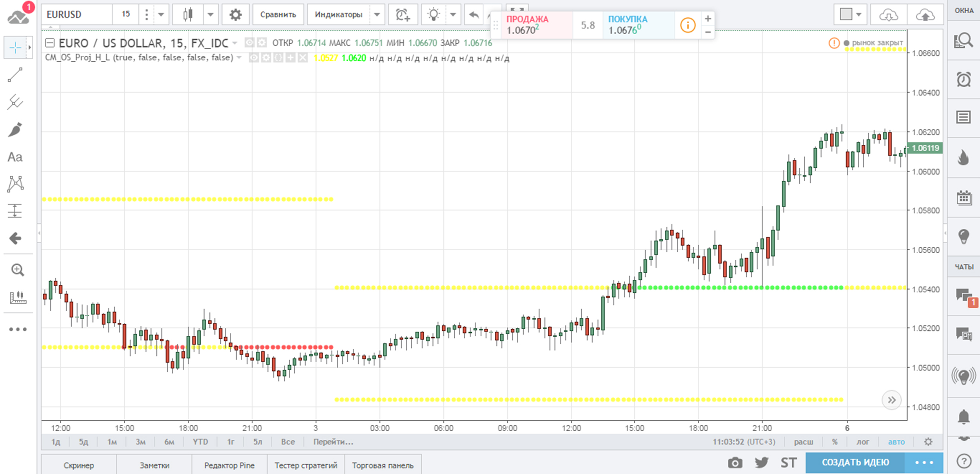
Task: Share the chart via the Twitter bird icon
Action: tap(762, 463)
